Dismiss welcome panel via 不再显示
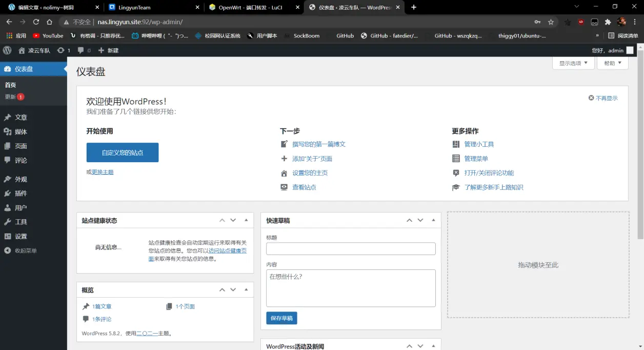Image resolution: width=644 pixels, height=350 pixels. tap(603, 98)
